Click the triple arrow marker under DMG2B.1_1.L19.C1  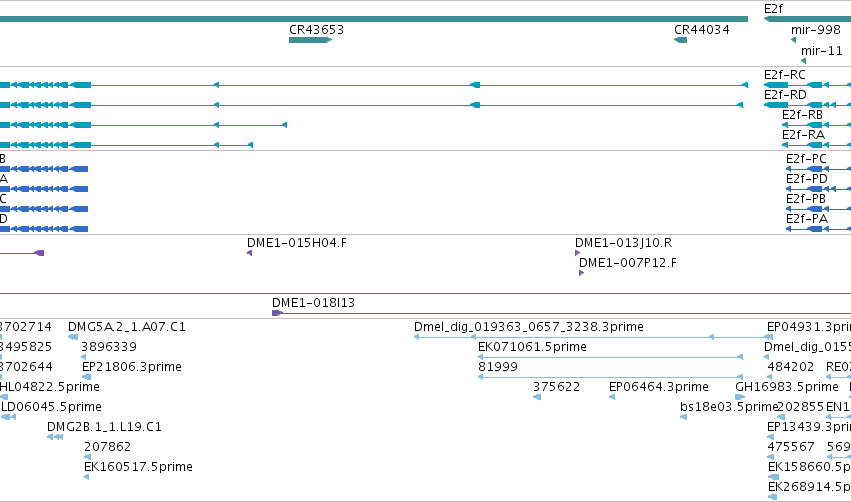[x=55, y=437]
